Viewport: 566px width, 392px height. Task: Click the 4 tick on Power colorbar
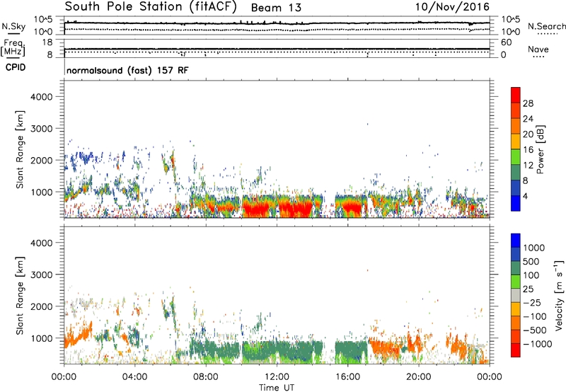click(x=525, y=196)
